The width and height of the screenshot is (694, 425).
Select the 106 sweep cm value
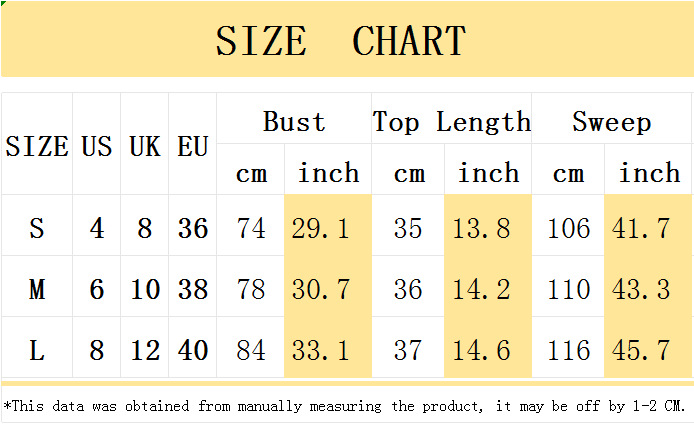click(x=569, y=229)
